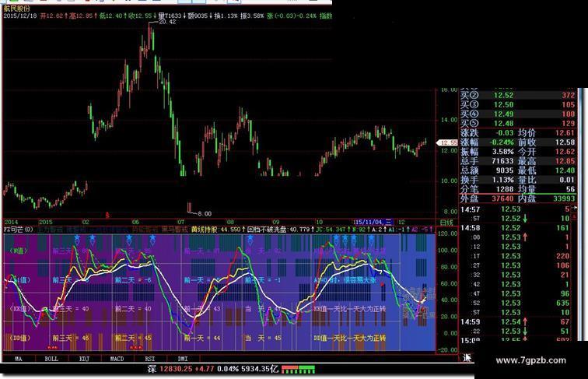Screen dimensions: 588x379
Task: Click the 前二天 = -6 value
Action: point(133,280)
